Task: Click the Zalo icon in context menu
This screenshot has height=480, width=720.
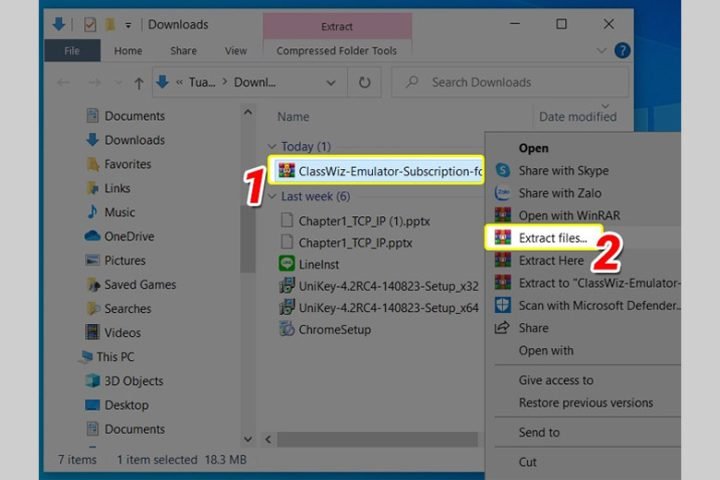Action: [503, 193]
